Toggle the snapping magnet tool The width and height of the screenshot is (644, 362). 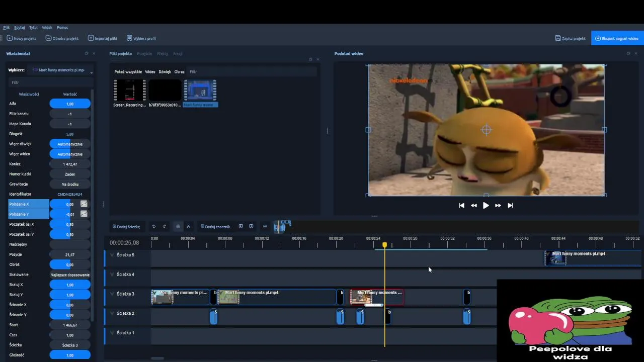(x=178, y=226)
